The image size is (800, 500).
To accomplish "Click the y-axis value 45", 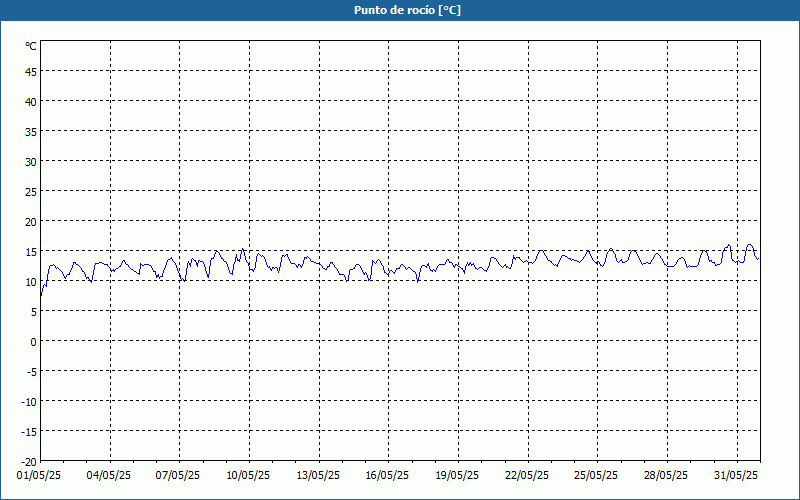I will [31, 72].
